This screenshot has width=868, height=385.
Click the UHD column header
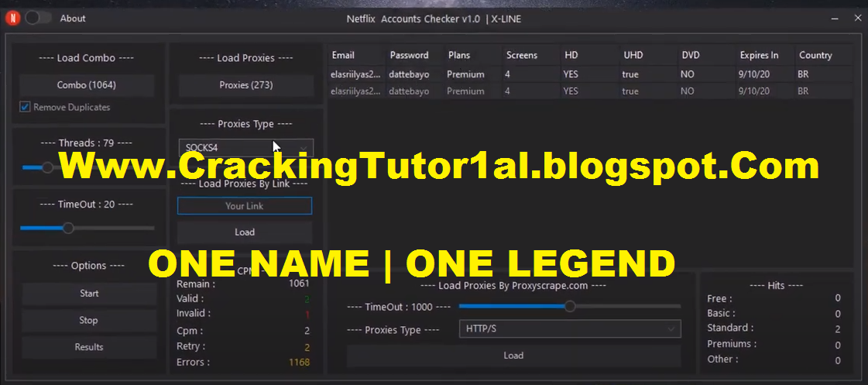(633, 56)
